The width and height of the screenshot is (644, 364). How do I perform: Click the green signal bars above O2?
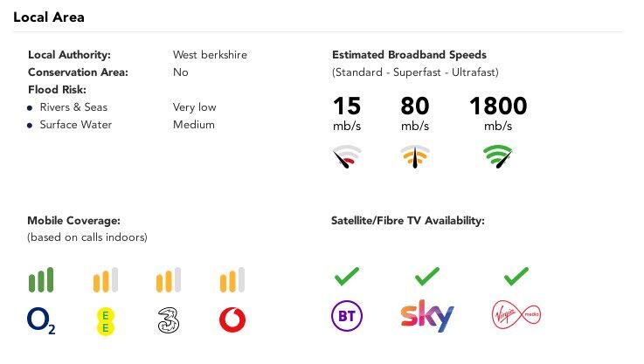pyautogui.click(x=41, y=279)
